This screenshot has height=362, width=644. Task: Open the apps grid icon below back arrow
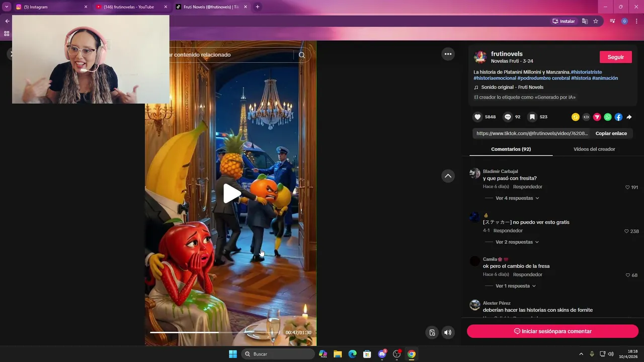pos(7,34)
